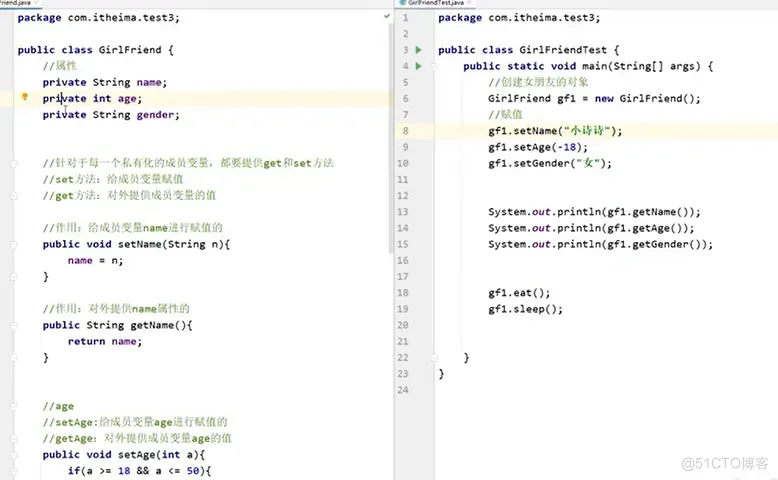Click comment '//setAge:给成员变量age进行赋值的'
This screenshot has height=480, width=778.
pos(135,422)
